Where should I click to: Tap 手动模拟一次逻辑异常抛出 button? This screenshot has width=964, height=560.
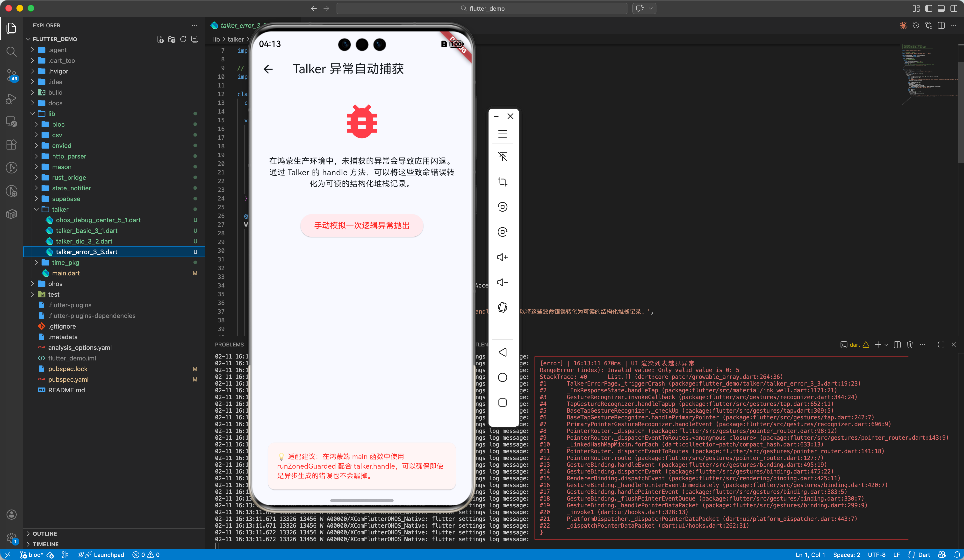click(361, 226)
